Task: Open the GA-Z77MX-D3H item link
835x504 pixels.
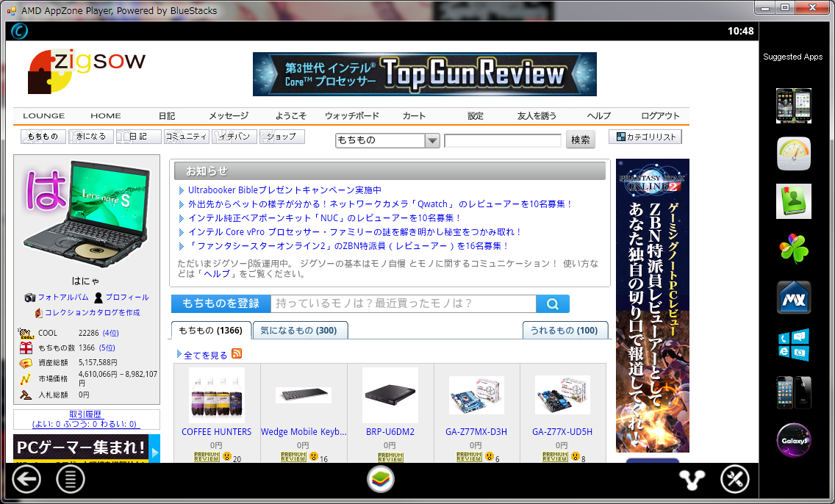Action: click(x=476, y=431)
